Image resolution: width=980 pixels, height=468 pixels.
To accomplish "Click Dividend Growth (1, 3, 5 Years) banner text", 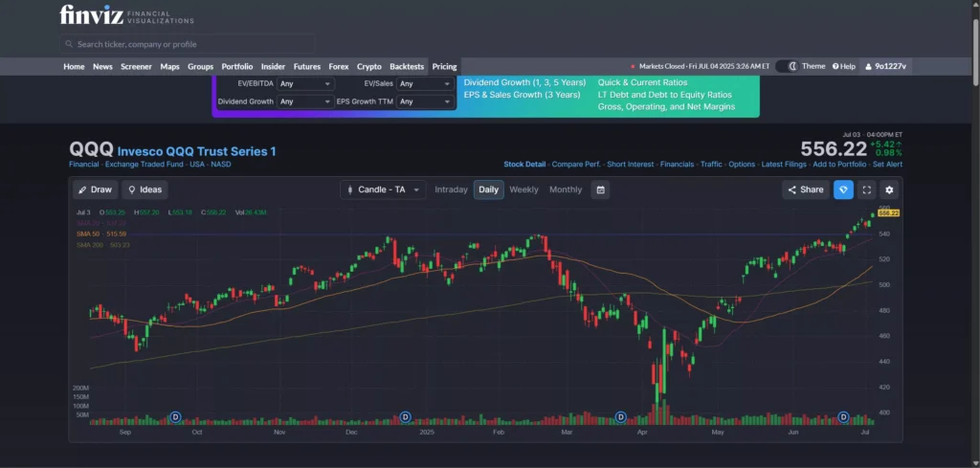I will 525,82.
